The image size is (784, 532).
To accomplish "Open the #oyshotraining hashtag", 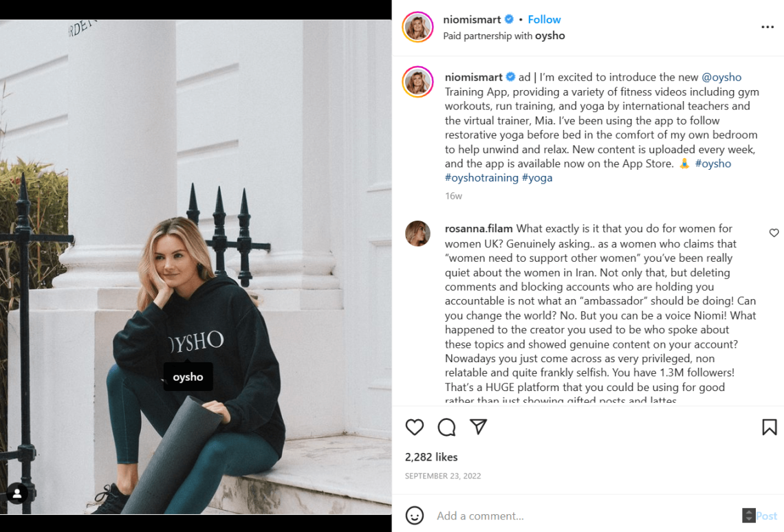I will pos(481,177).
